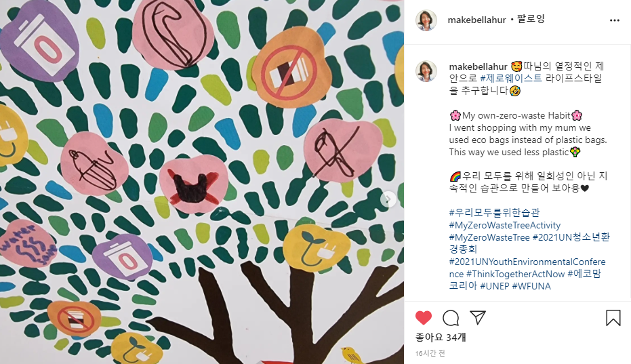
Task: Open the #제로웨이스트 hashtag
Action: (511, 78)
